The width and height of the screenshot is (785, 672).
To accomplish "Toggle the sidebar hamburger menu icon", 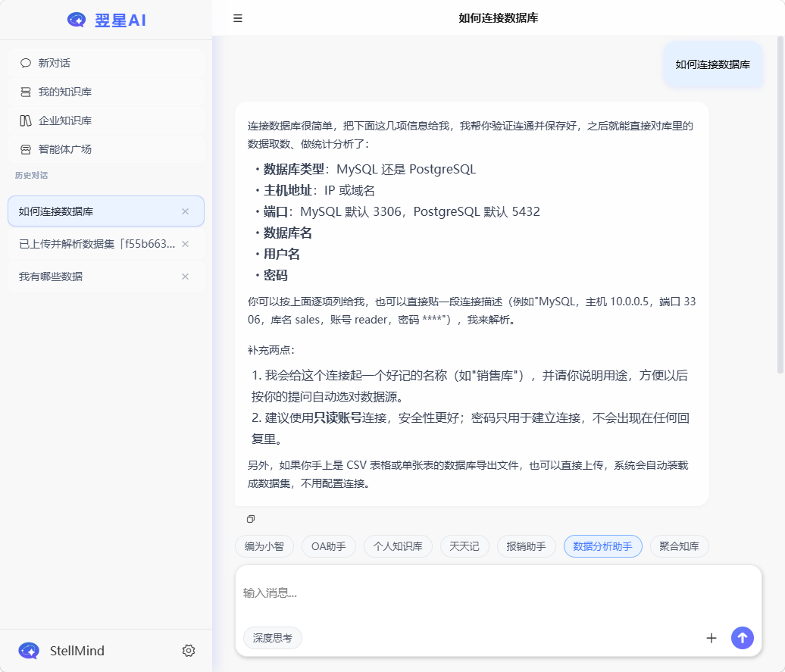I will pos(238,18).
